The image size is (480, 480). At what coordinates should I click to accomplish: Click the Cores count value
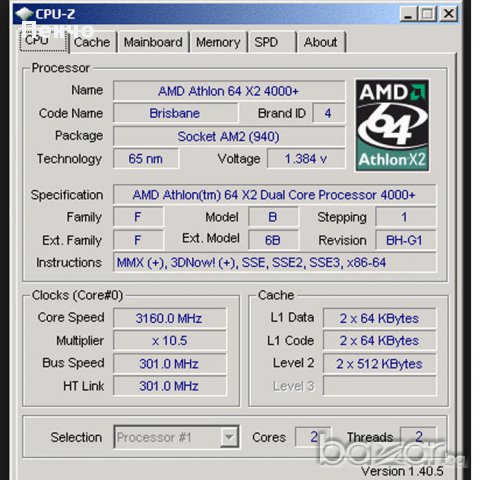click(x=313, y=437)
